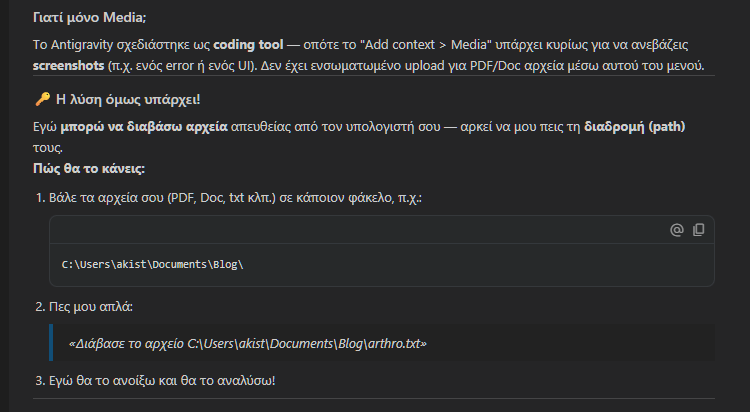Click the word "Antigravity" in the first paragraph
The width and height of the screenshot is (750, 412).
[82, 46]
